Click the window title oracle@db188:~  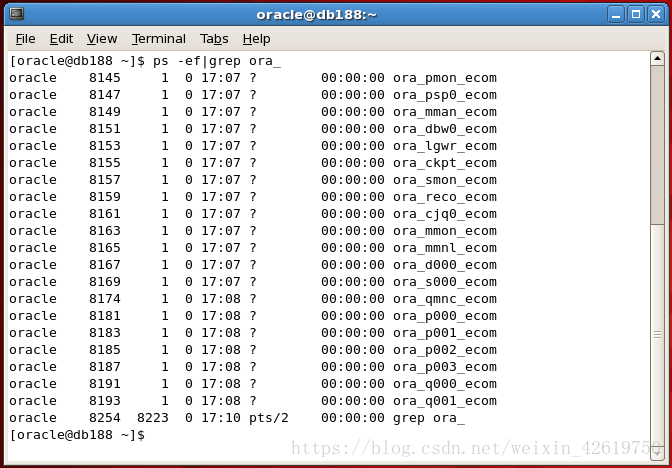[317, 15]
